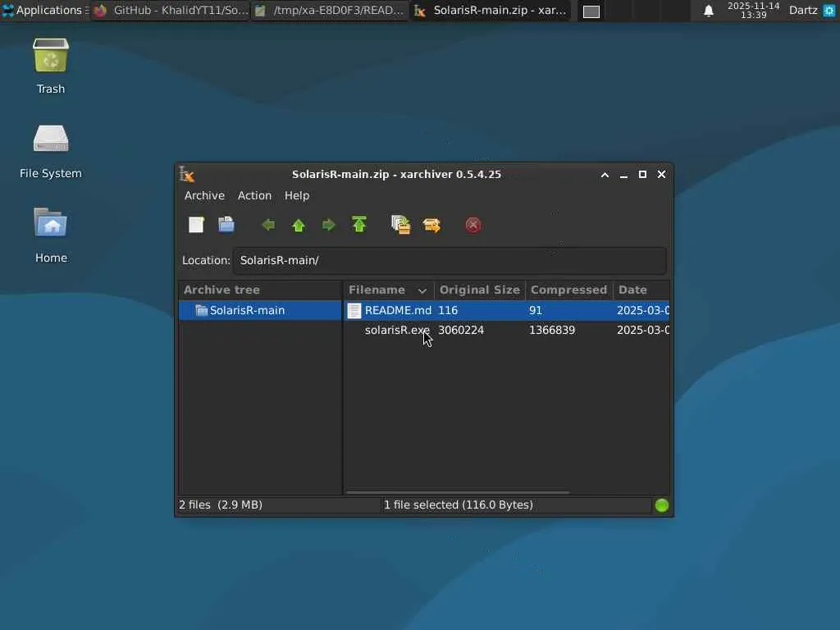Image resolution: width=840 pixels, height=630 pixels.
Task: Open the Action menu
Action: click(x=254, y=195)
